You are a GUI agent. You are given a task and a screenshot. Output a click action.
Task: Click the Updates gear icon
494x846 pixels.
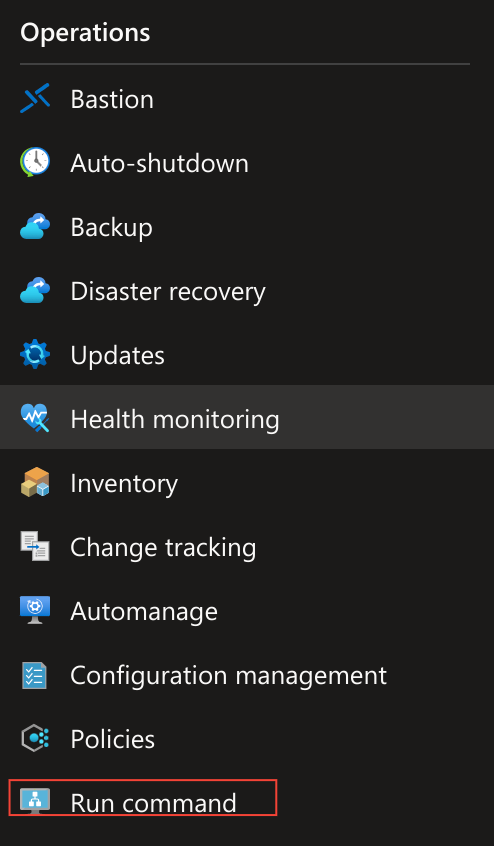(x=35, y=354)
